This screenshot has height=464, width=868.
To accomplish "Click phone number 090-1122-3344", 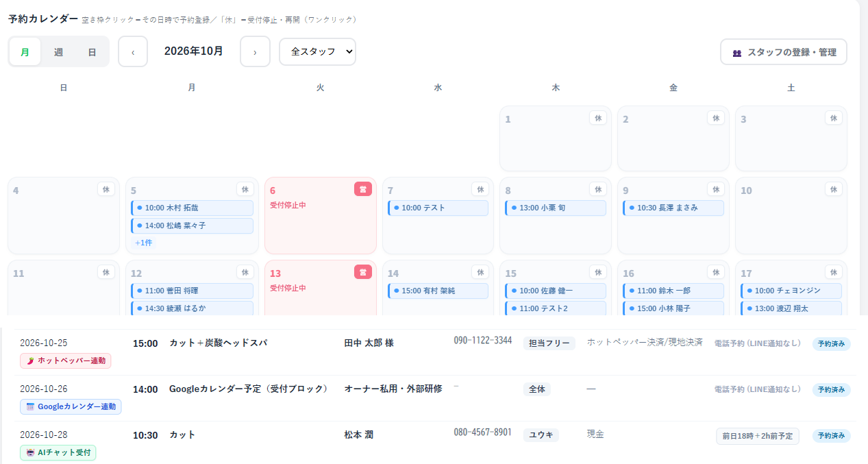I will tap(482, 341).
